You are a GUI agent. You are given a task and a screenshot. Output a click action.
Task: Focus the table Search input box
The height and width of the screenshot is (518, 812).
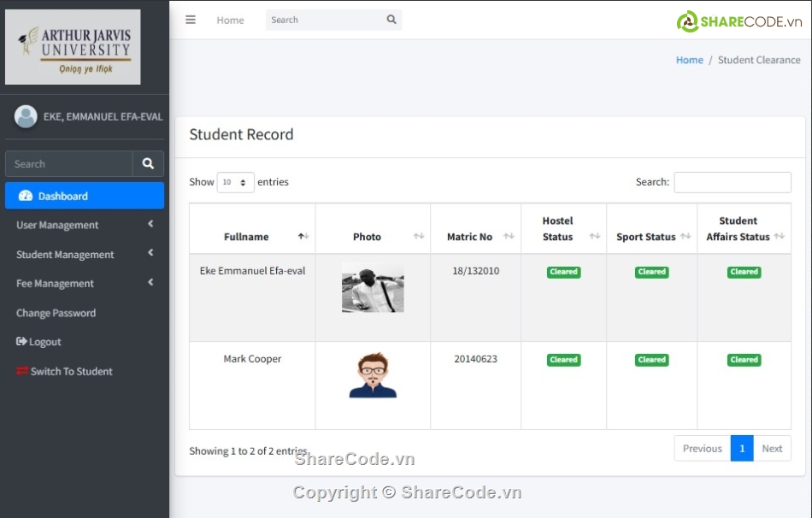[x=733, y=182]
